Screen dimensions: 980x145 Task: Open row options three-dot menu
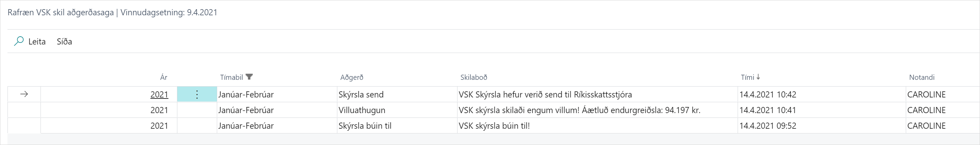click(197, 94)
